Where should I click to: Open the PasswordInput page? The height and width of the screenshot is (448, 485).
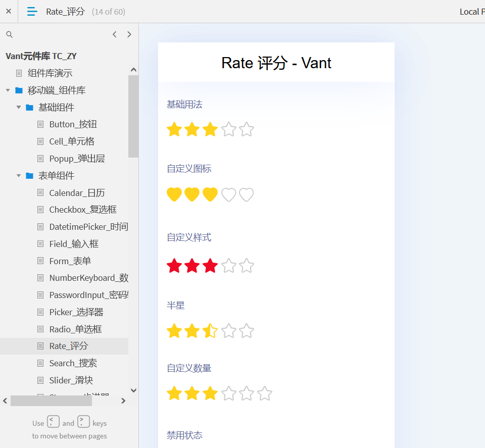89,295
